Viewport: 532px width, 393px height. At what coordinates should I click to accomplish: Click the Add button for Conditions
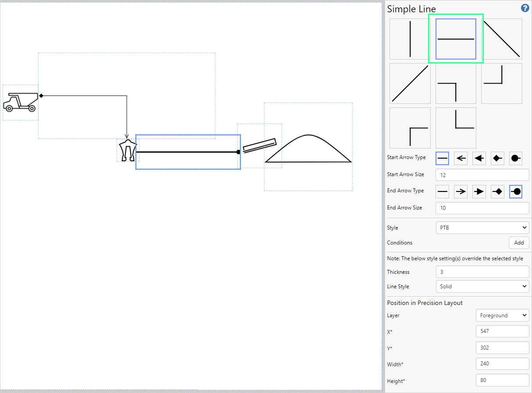tap(519, 243)
